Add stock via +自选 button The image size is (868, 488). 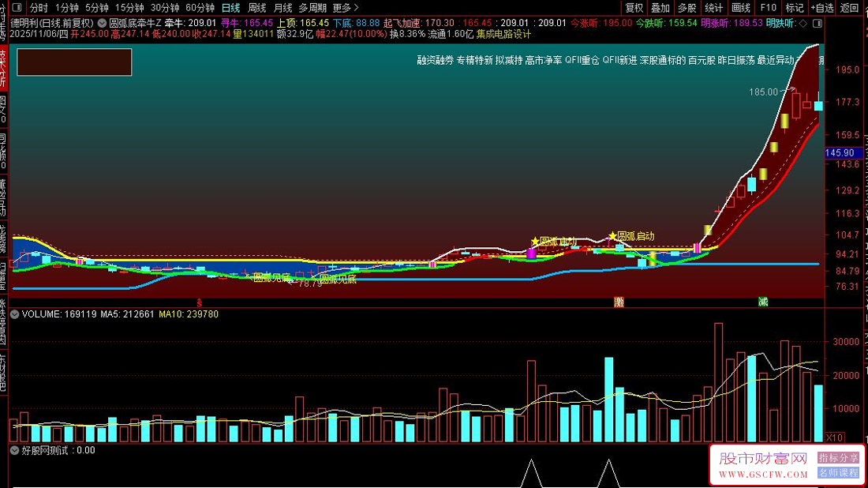[x=822, y=8]
